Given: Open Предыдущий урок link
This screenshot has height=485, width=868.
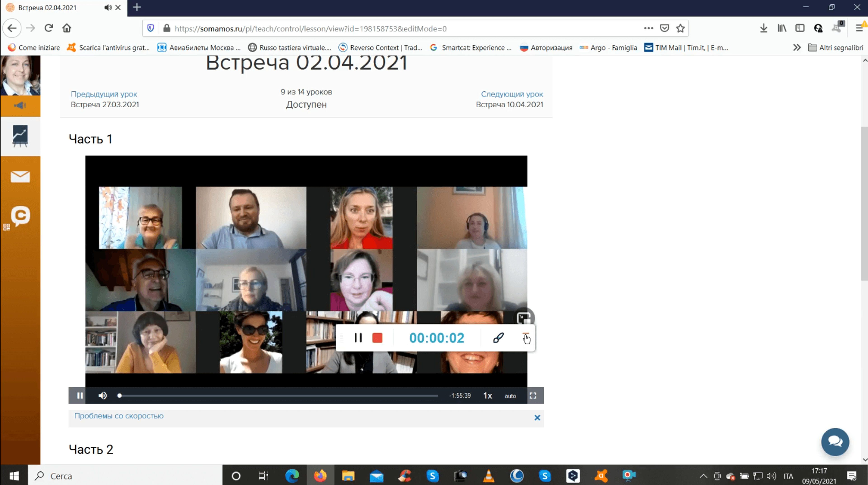Looking at the screenshot, I should 104,94.
